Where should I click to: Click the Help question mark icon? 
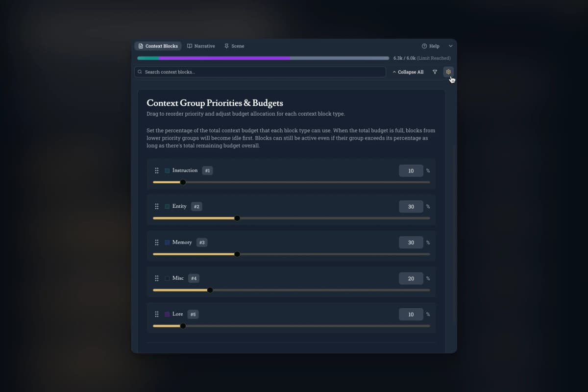pos(424,46)
